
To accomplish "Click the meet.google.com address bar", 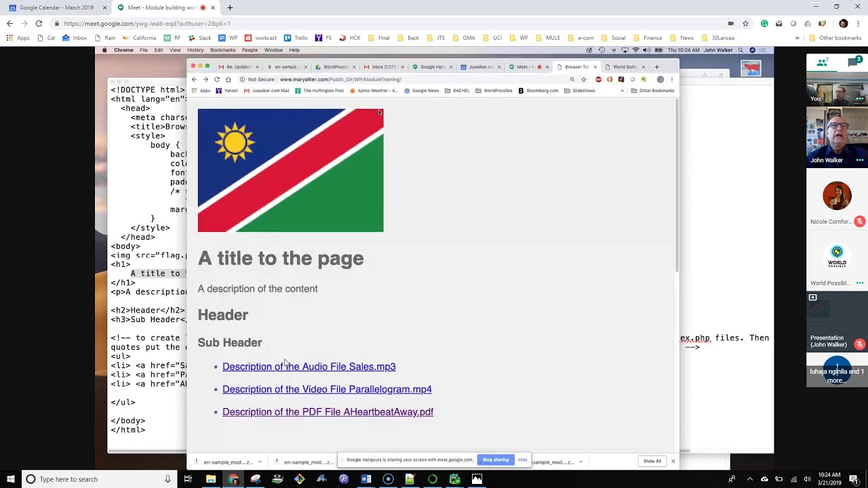I will (387, 23).
